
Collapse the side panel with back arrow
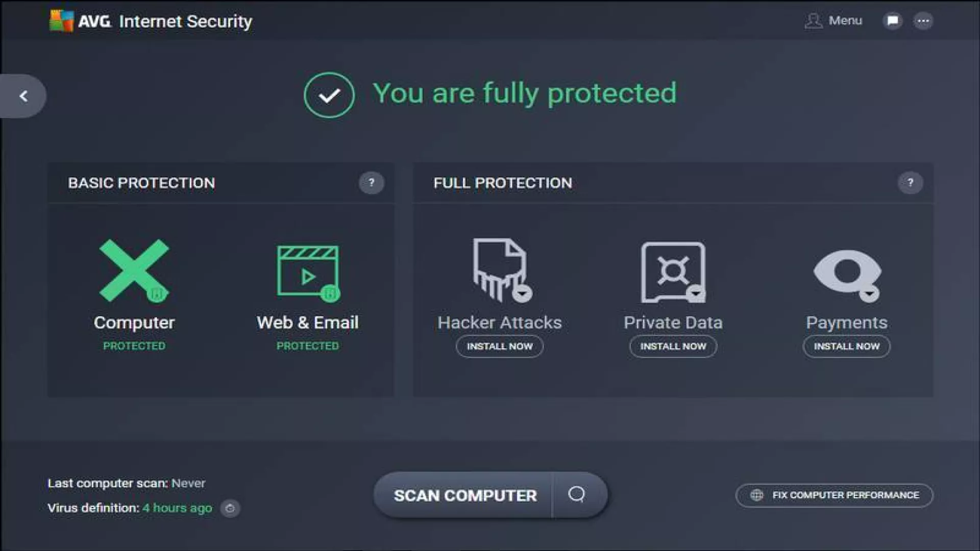(x=23, y=96)
